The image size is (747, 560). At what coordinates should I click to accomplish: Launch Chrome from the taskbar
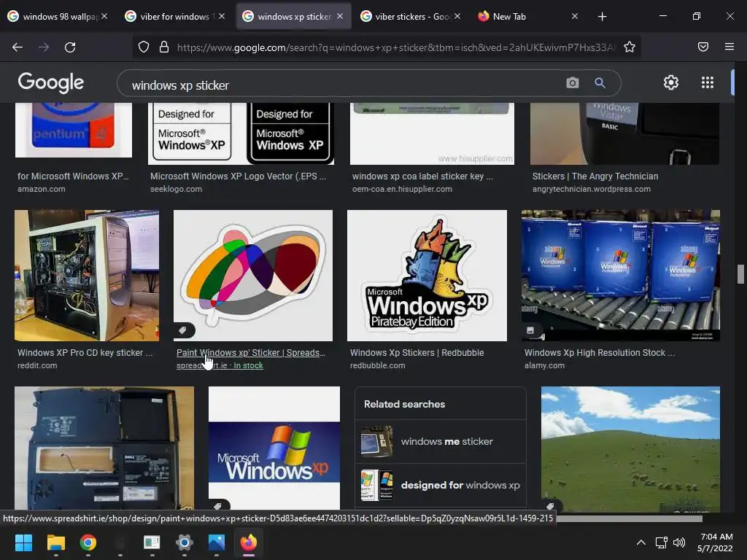tap(88, 542)
